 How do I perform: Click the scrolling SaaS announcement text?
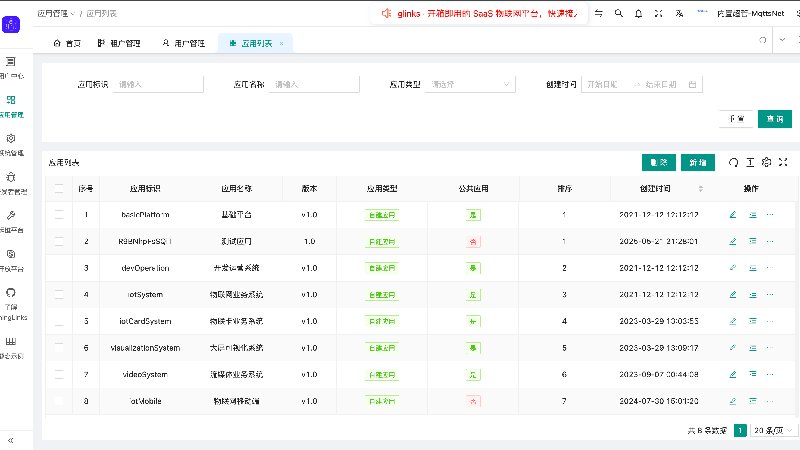pos(487,13)
